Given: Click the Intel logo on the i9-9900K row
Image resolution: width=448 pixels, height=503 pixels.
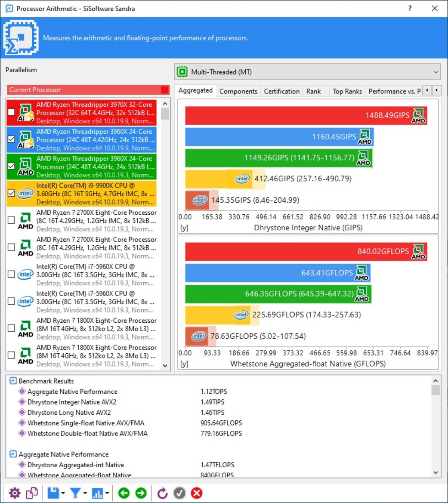Looking at the screenshot, I should (25, 193).
